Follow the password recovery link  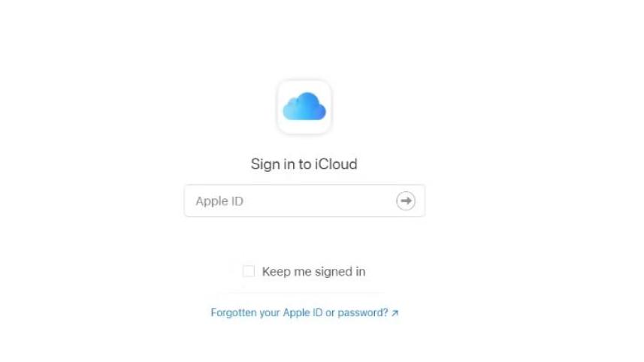304,312
